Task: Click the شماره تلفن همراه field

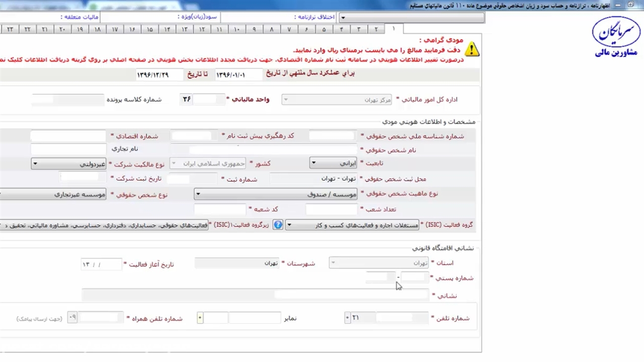Action: 101,318
